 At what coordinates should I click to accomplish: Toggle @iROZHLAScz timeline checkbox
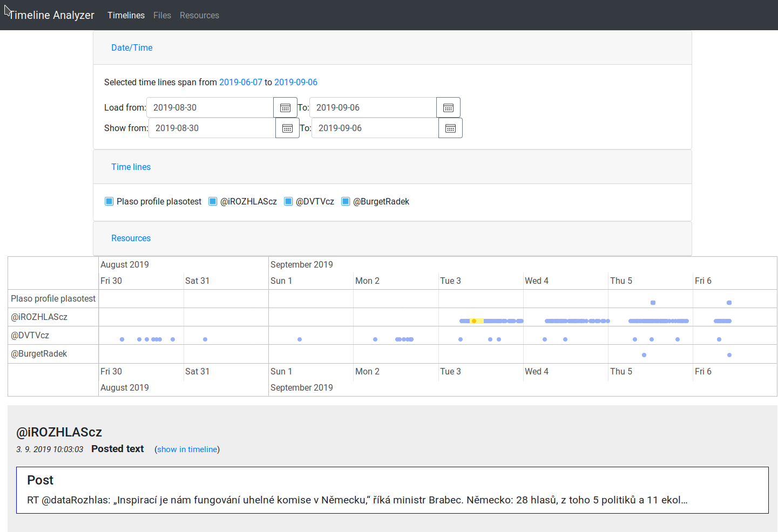(213, 201)
